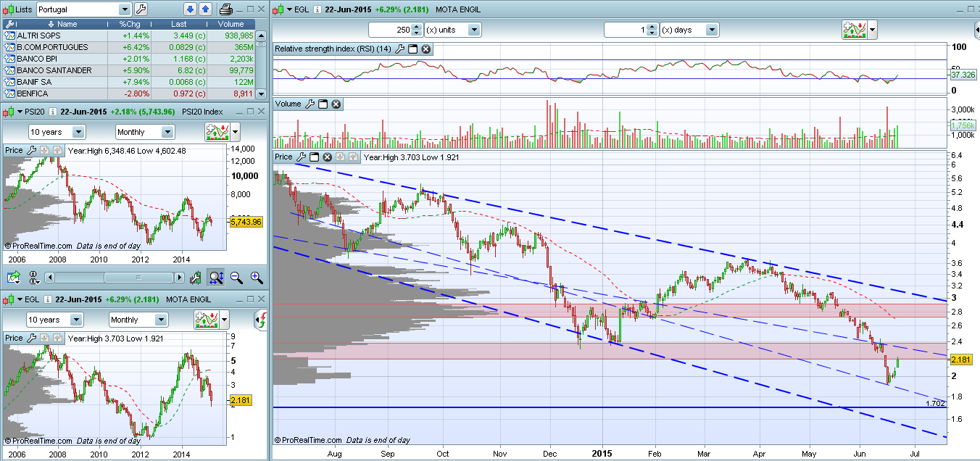The height and width of the screenshot is (461, 980).
Task: Open (x) units dropdown
Action: point(473,30)
